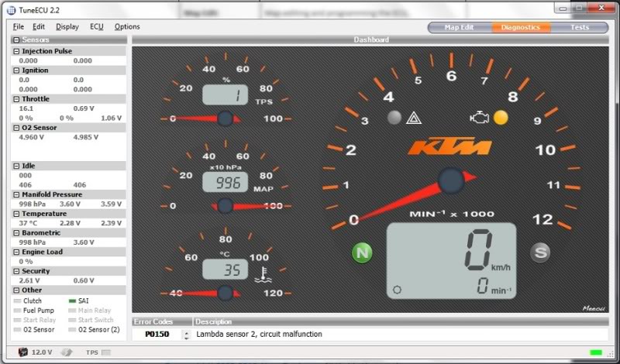This screenshot has width=620, height=364.
Task: Open the Display menu
Action: point(67,27)
